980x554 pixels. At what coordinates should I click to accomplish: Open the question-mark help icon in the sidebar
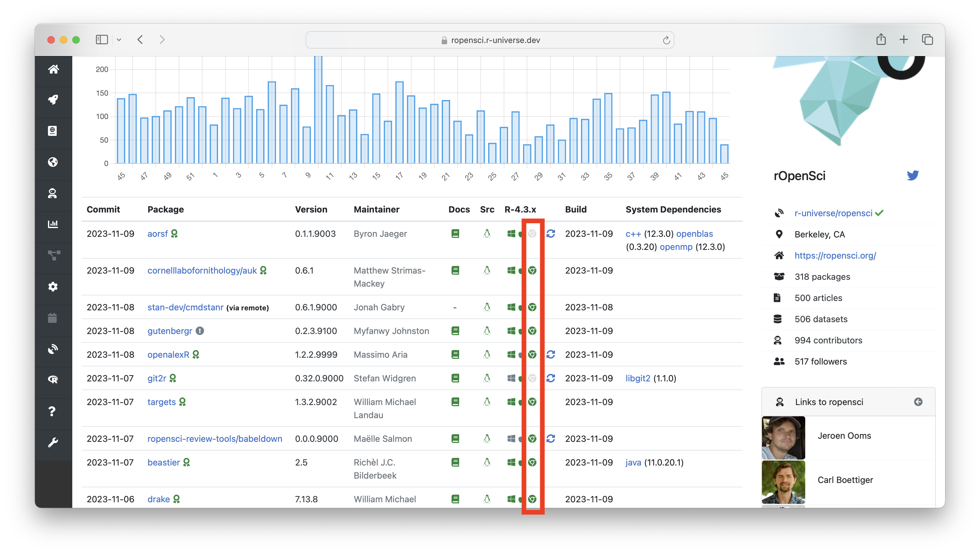pos(52,411)
